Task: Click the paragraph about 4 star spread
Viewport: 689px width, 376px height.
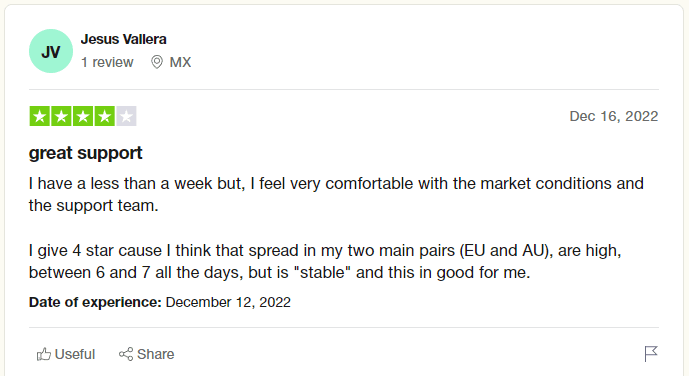Action: coord(325,261)
